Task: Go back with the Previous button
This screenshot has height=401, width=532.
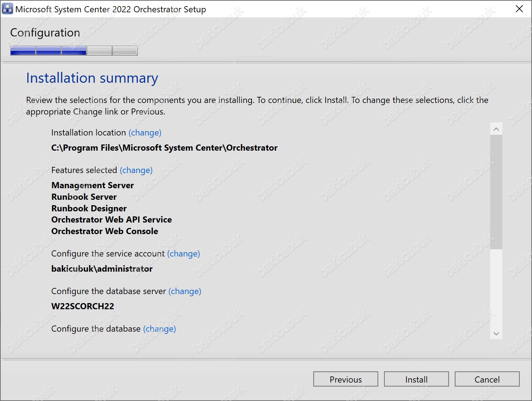Action: tap(345, 379)
